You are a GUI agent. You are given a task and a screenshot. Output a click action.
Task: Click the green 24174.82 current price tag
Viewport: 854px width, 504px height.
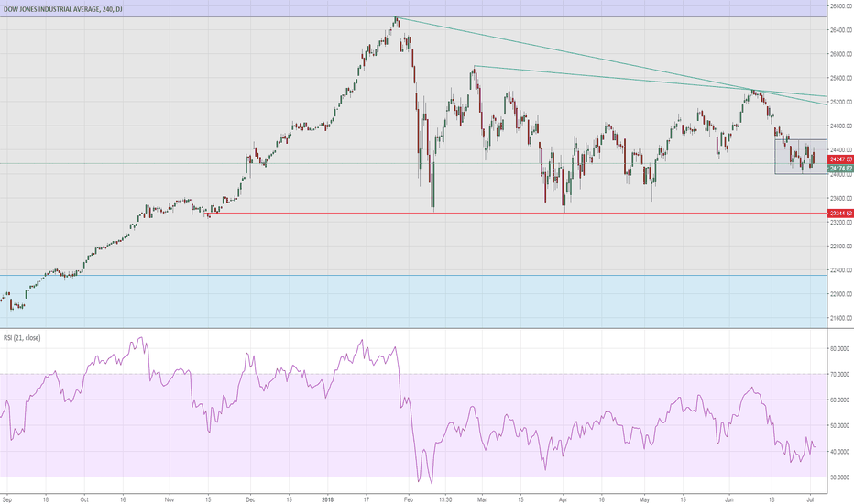(840, 169)
